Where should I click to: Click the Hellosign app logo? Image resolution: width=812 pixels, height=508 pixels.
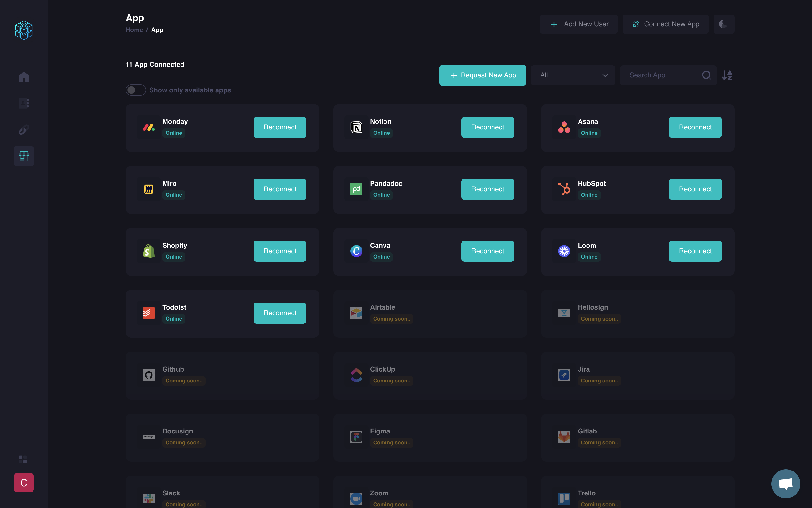(564, 313)
